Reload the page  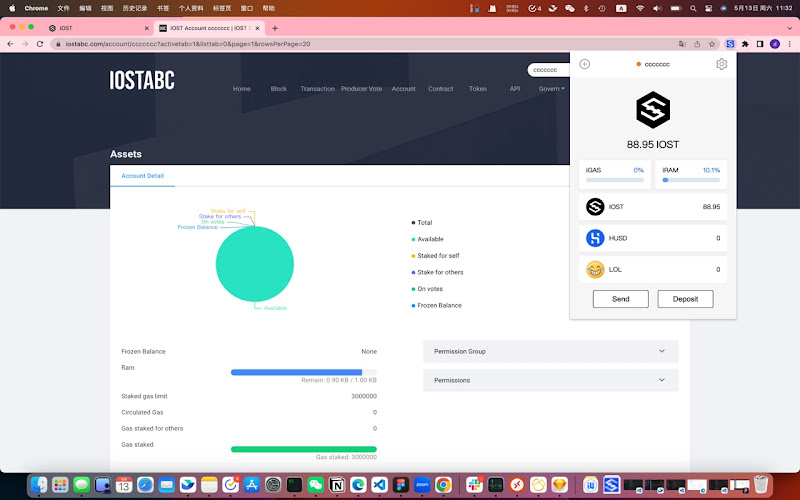click(x=40, y=44)
